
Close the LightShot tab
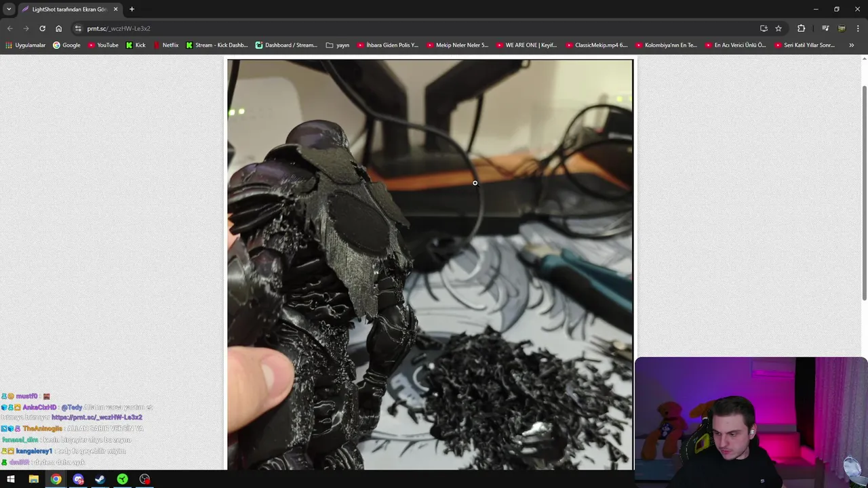click(x=115, y=9)
